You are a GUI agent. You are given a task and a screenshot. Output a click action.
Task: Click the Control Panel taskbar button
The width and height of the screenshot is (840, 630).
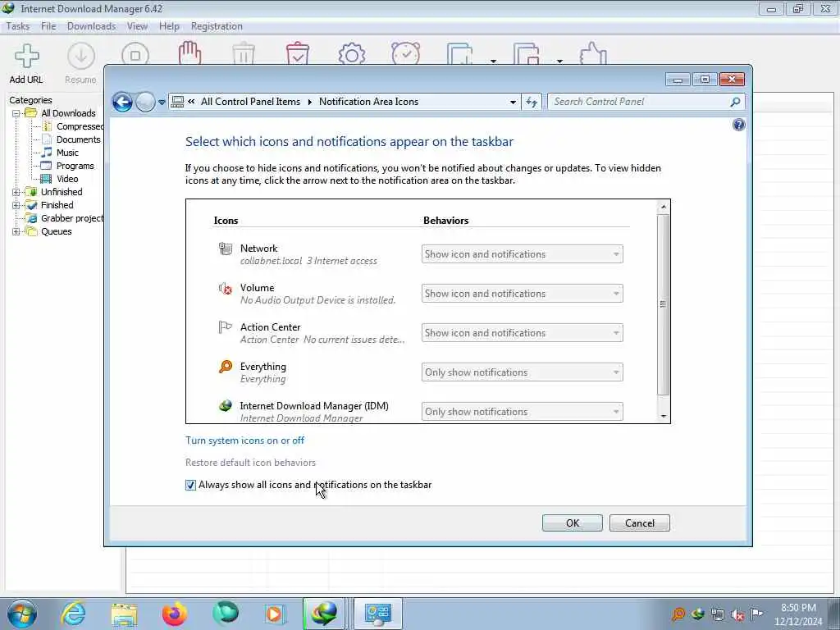pyautogui.click(x=377, y=614)
